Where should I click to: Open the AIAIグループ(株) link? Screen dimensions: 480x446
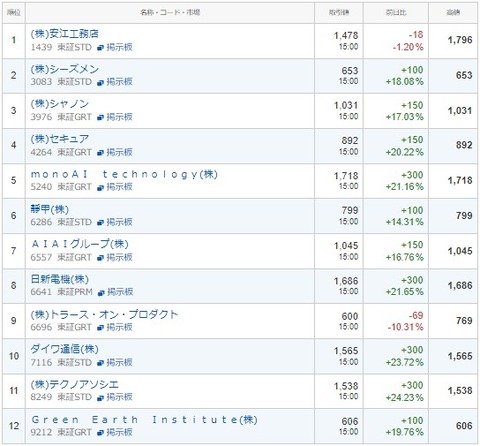80,244
